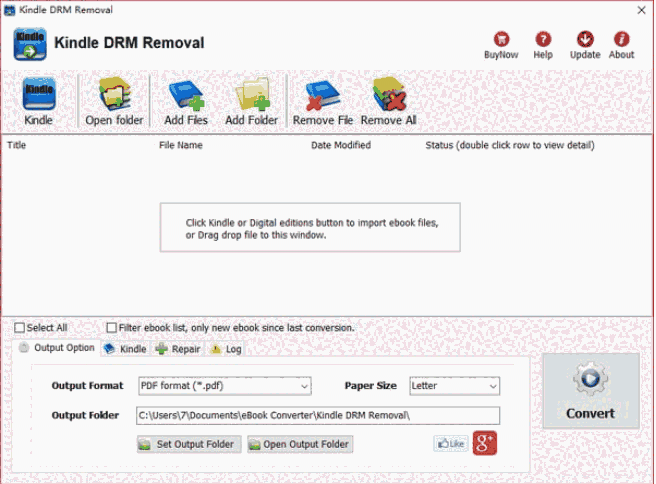Click the Add Folder icon
The width and height of the screenshot is (656, 484).
click(252, 95)
